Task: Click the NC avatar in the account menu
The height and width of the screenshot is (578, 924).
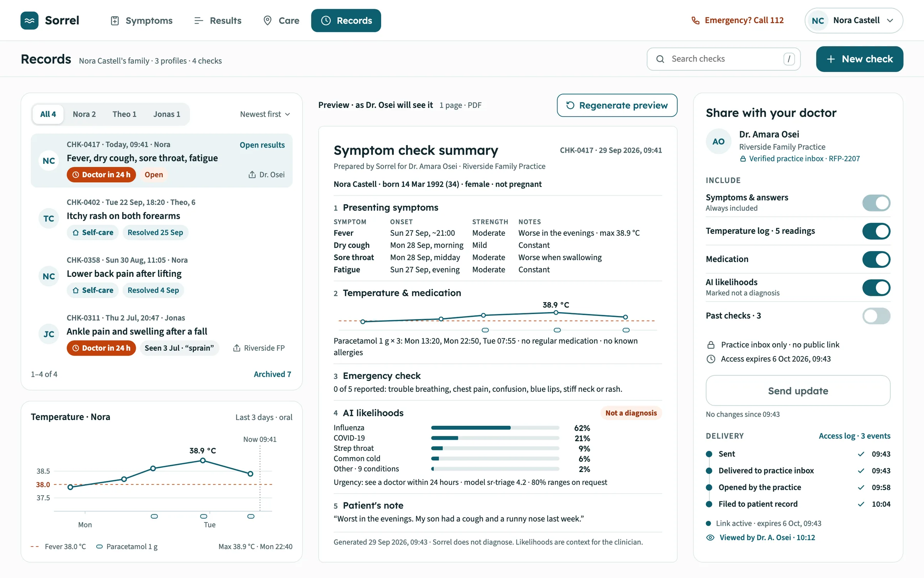Action: click(818, 20)
